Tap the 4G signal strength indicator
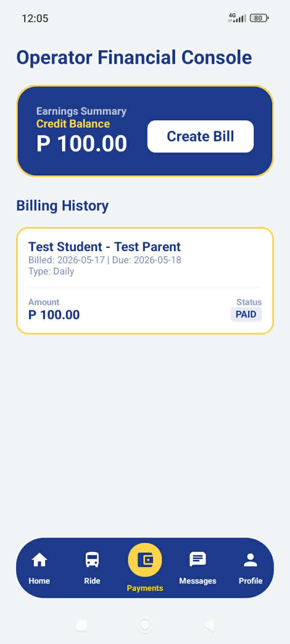290x644 pixels. point(237,18)
